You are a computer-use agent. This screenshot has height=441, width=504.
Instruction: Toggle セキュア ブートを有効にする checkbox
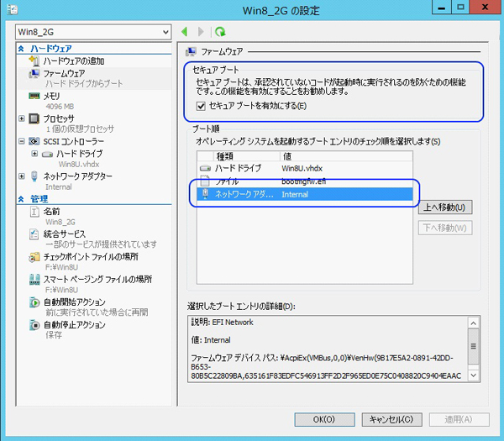tap(201, 106)
